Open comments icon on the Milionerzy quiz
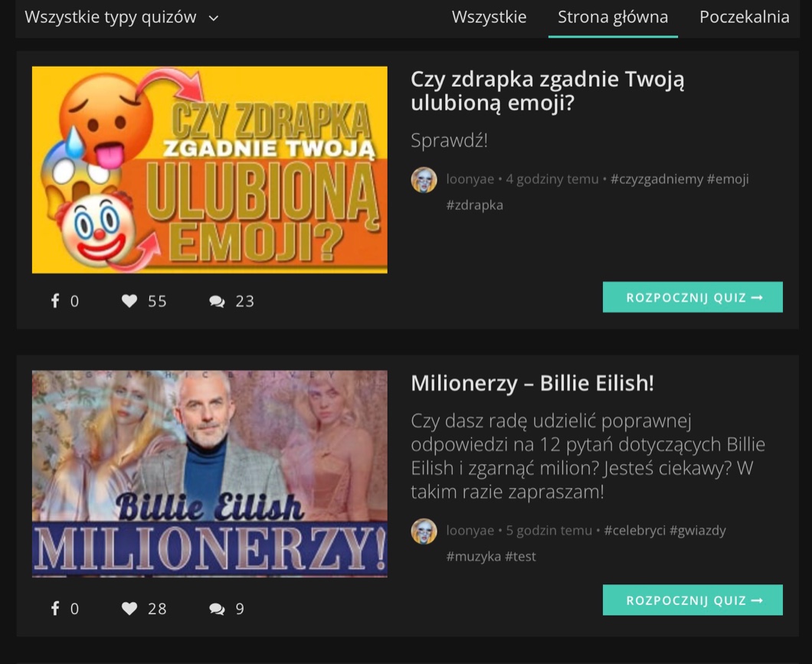This screenshot has height=664, width=812. coord(217,609)
